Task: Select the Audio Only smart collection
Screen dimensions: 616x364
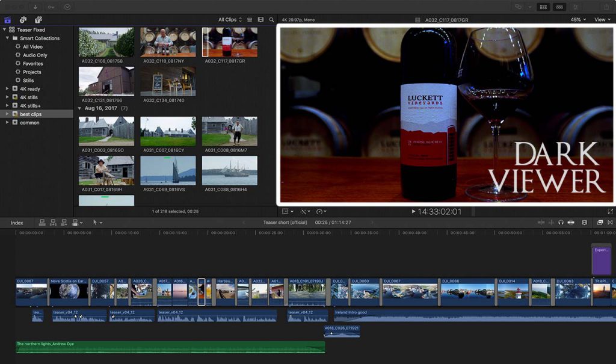Action: tap(35, 55)
